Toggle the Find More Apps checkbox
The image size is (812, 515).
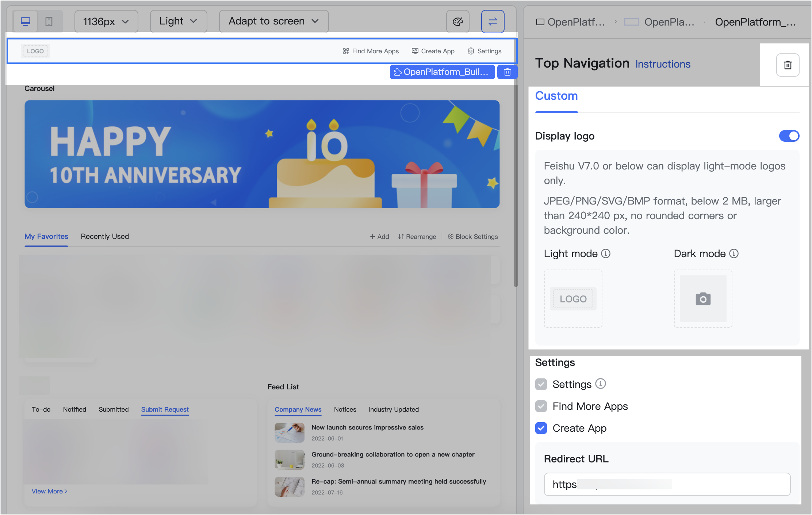(x=541, y=406)
